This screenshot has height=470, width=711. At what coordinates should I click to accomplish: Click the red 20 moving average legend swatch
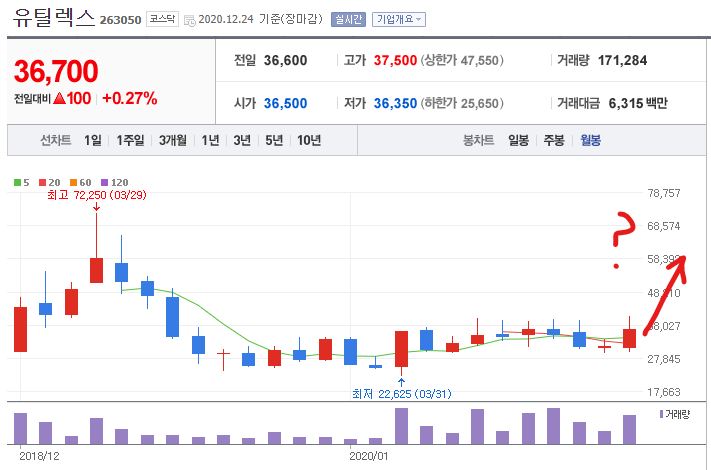[42, 182]
